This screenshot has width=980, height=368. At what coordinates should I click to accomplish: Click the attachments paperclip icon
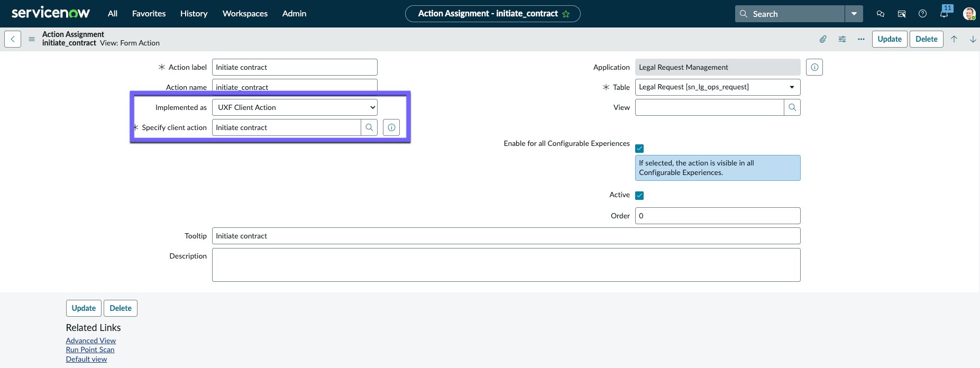coord(823,39)
